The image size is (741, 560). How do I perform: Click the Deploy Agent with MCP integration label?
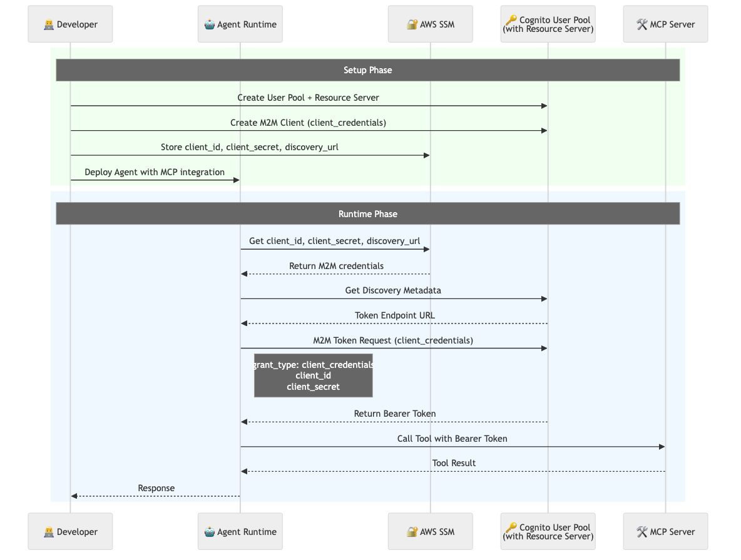pyautogui.click(x=154, y=172)
